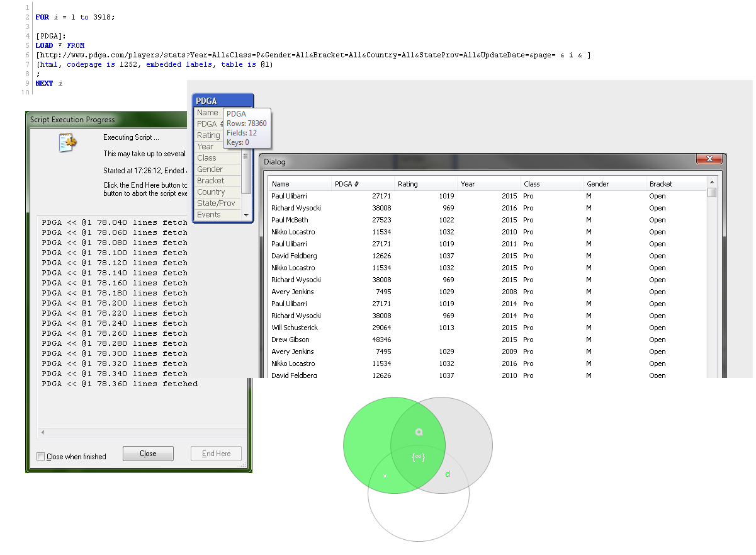This screenshot has height=555, width=756.
Task: Click the Will Schusterick name cell
Action: point(295,328)
